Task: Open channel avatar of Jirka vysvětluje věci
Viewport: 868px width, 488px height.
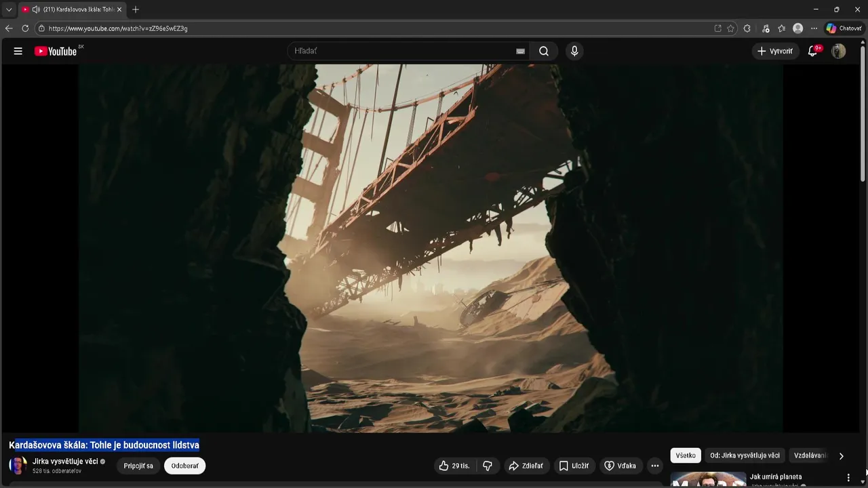Action: 18,466
